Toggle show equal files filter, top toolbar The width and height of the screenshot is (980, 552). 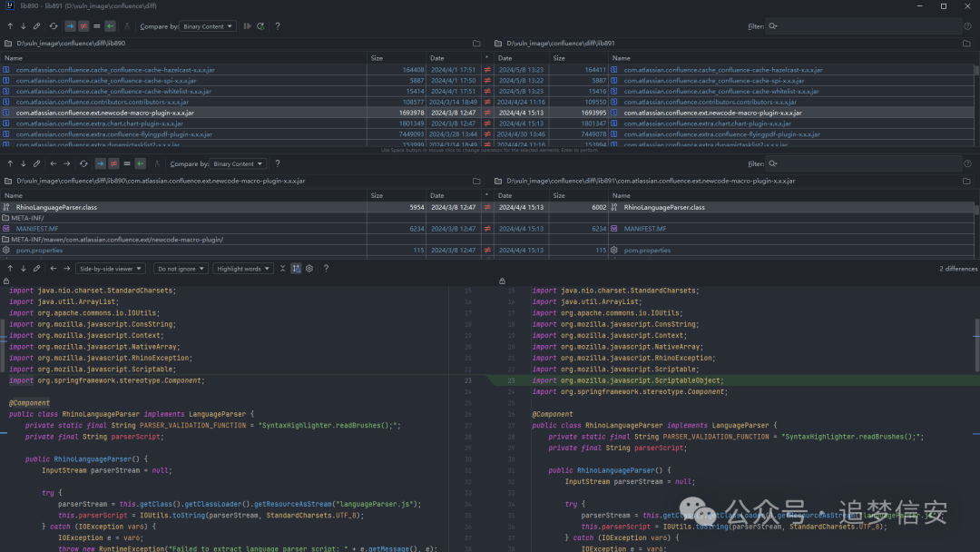pos(96,26)
